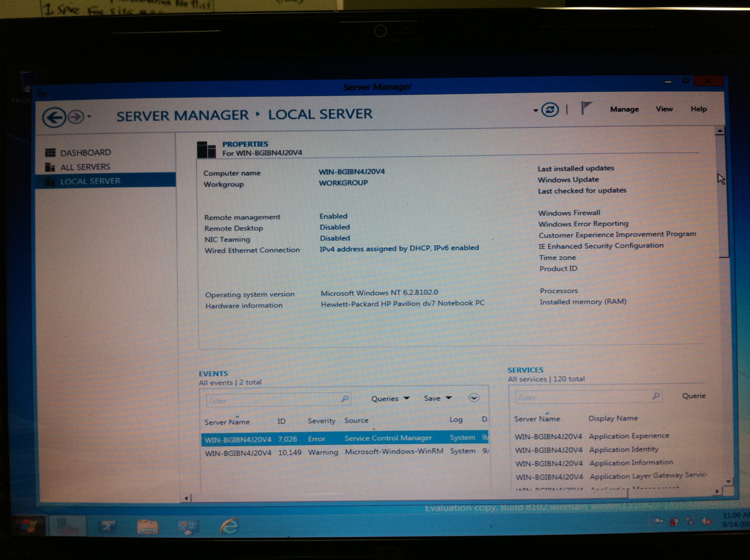
Task: Click the Windows Update label
Action: [568, 180]
